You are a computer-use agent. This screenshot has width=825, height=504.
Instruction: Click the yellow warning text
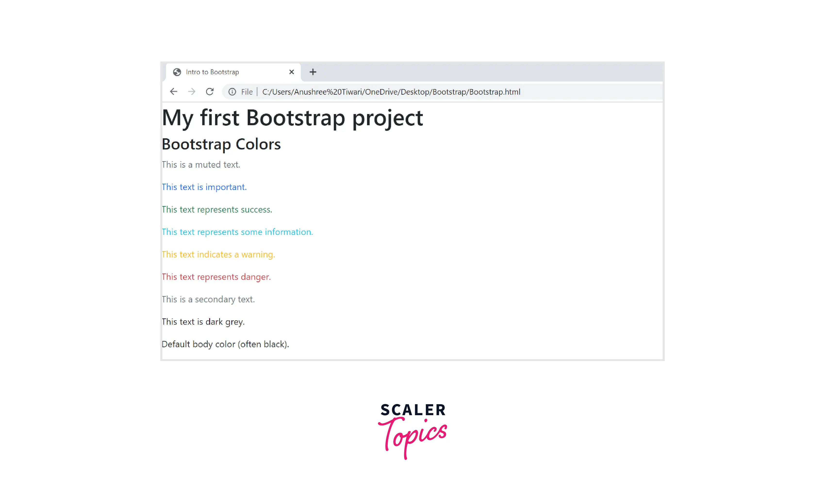[218, 255]
